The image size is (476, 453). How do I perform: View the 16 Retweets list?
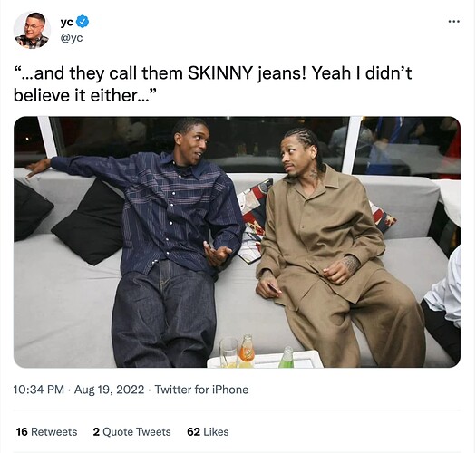click(x=46, y=432)
